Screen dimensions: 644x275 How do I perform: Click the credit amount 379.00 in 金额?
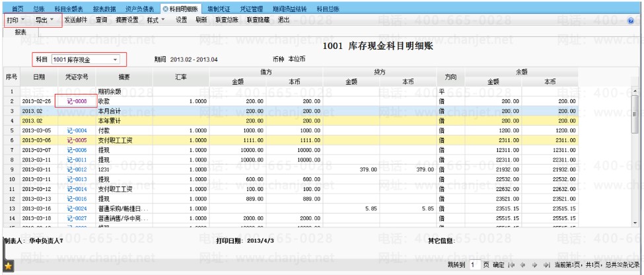click(351, 169)
